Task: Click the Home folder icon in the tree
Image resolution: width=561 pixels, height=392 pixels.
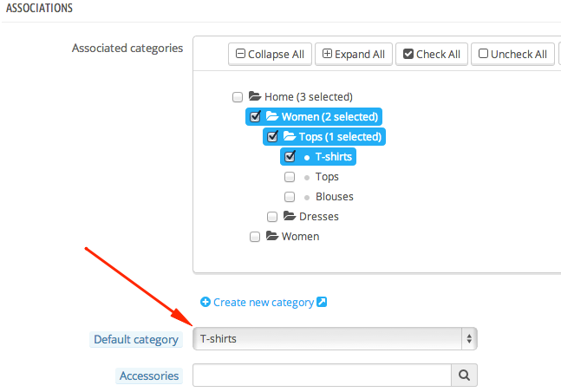Action: tap(255, 97)
